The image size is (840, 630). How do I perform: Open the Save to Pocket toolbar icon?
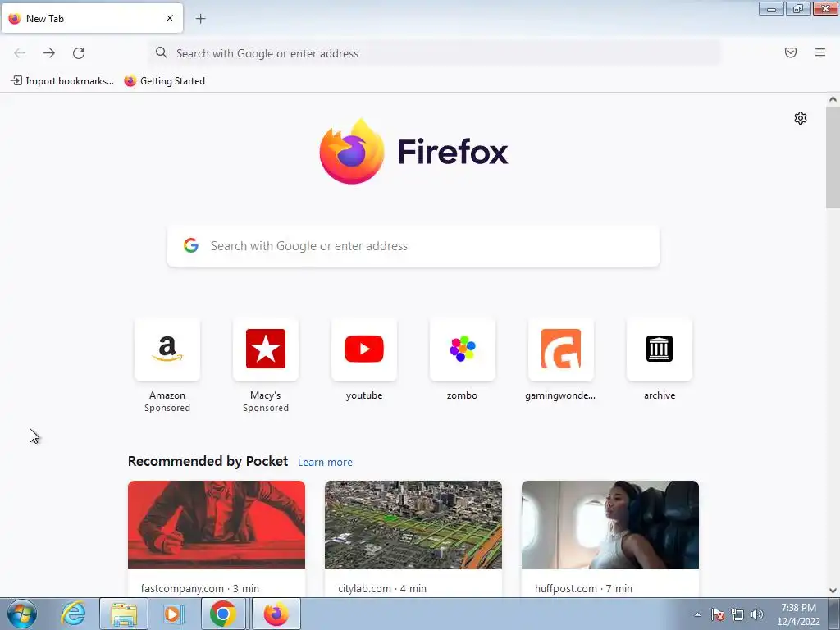(x=791, y=52)
